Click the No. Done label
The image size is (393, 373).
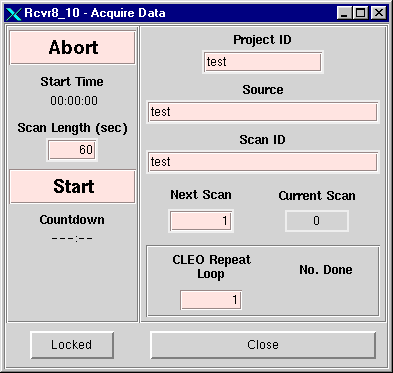coord(326,270)
